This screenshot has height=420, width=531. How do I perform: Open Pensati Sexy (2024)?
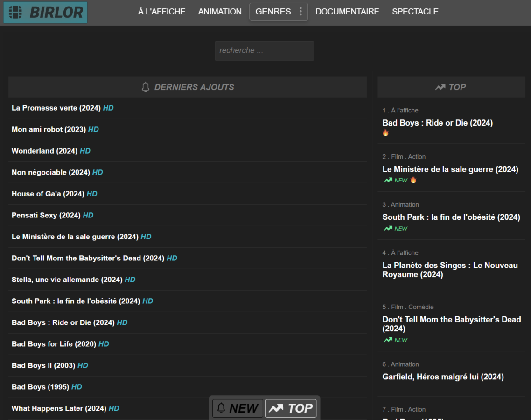point(46,215)
